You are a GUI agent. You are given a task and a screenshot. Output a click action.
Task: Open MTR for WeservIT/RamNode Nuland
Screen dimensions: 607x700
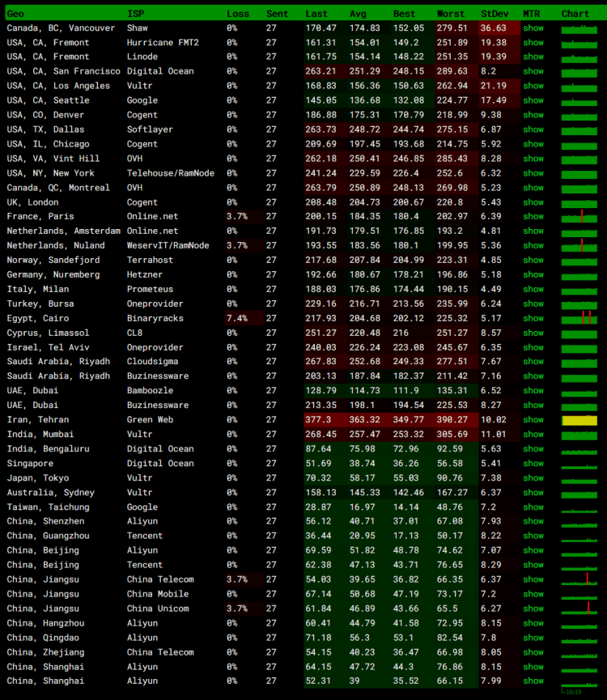533,245
